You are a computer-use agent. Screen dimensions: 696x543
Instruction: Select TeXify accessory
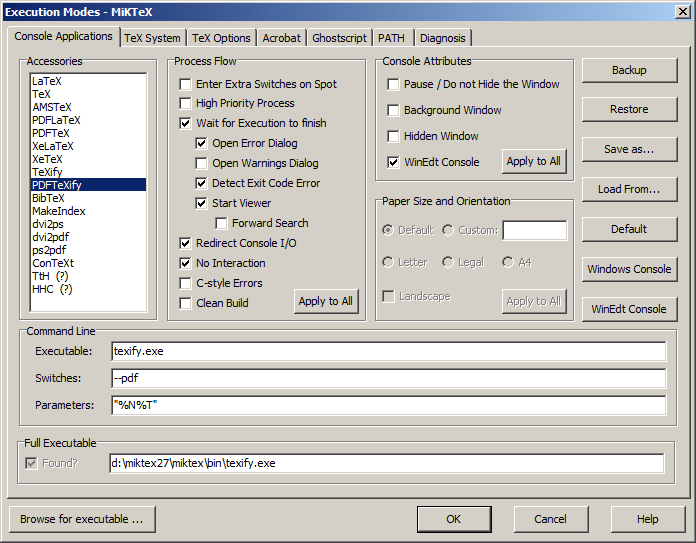88,172
